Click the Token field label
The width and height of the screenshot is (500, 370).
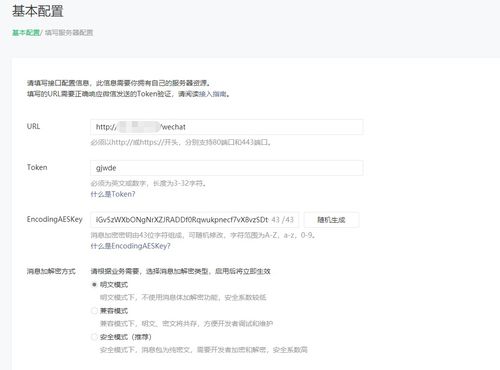37,167
